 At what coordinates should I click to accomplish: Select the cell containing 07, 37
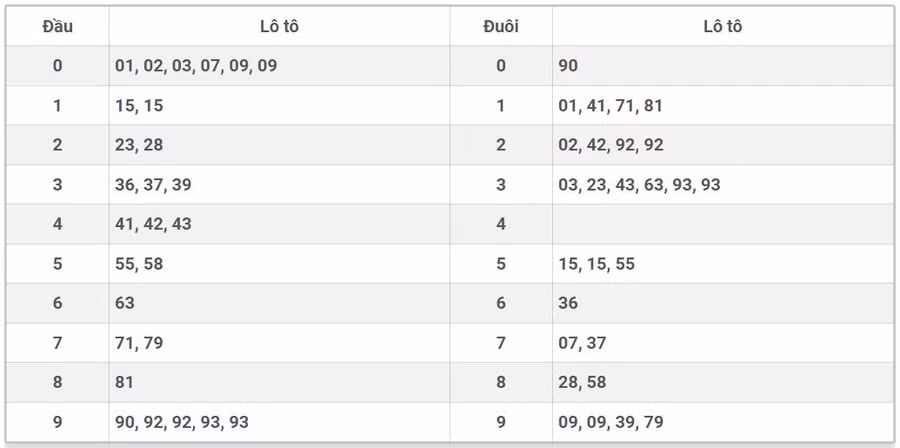582,343
